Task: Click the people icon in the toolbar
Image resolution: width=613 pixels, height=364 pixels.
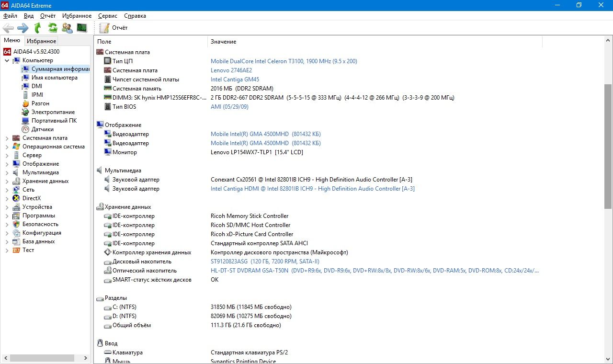Action: 68,28
